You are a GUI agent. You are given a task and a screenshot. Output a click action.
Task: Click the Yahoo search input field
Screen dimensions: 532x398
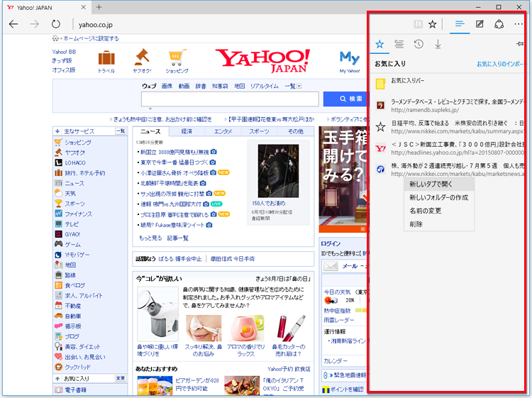tap(230, 99)
